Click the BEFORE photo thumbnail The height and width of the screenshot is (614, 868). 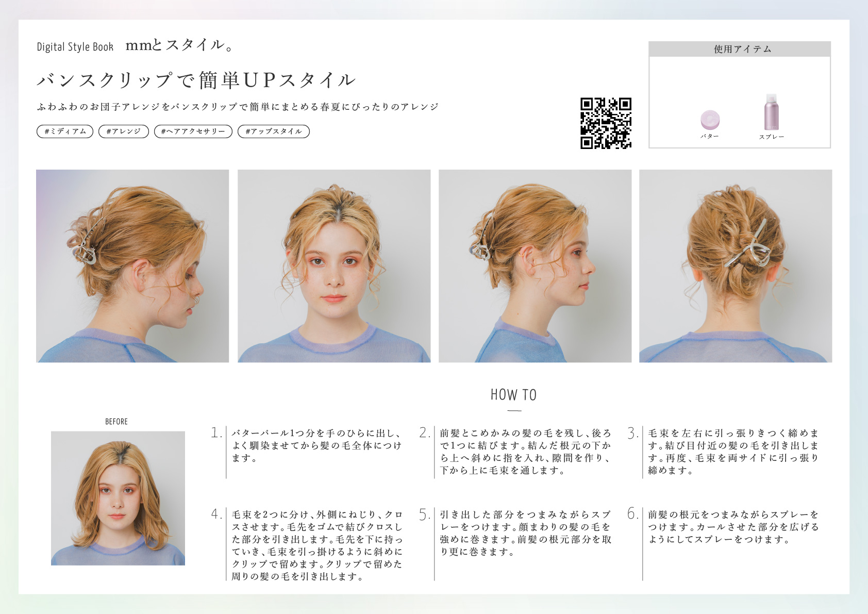118,498
